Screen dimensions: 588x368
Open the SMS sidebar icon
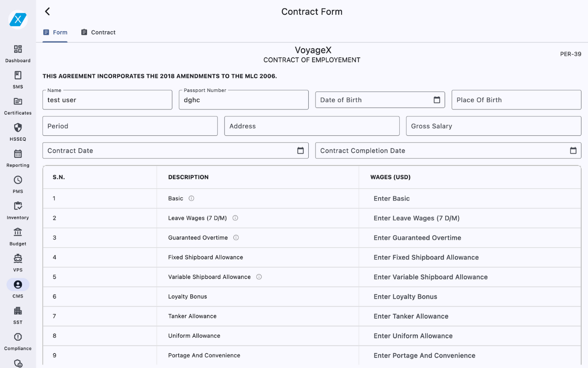click(x=18, y=75)
